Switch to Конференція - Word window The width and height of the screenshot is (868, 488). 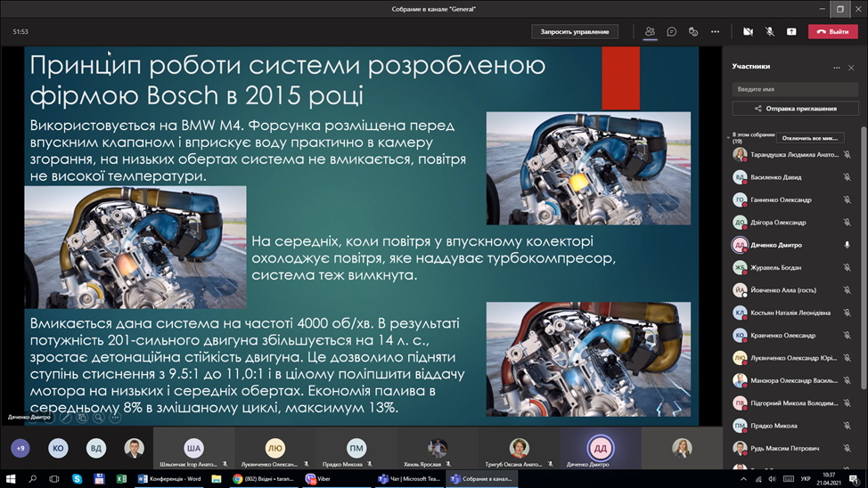point(170,478)
